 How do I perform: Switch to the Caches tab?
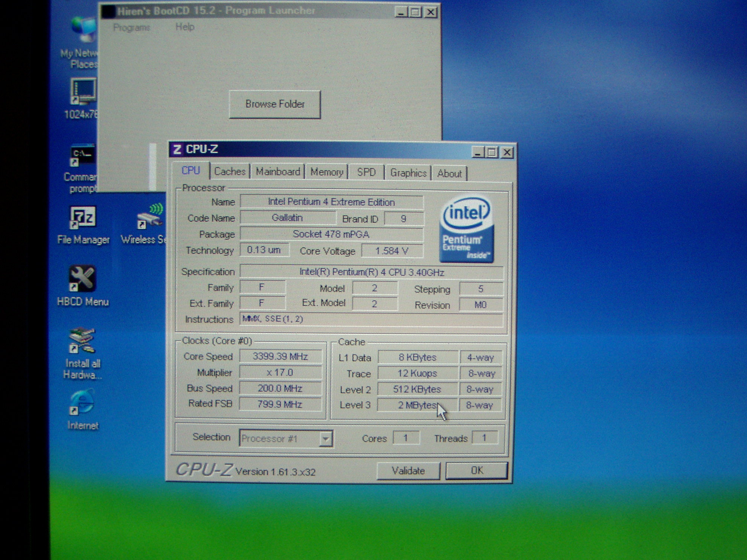[230, 172]
